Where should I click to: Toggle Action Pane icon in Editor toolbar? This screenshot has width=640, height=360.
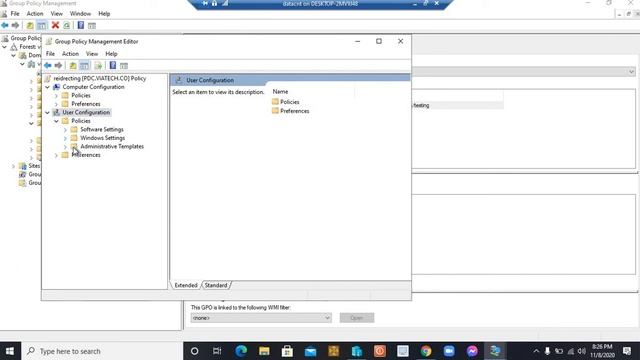pos(124,65)
